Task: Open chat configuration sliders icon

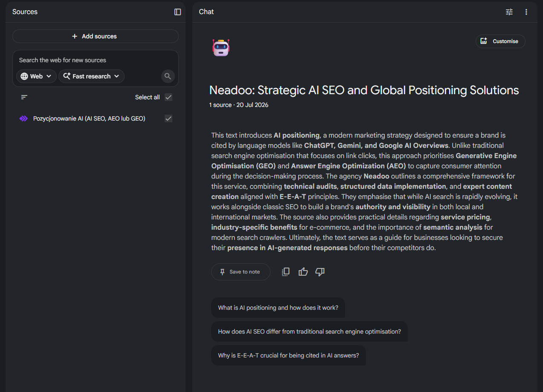Action: click(x=509, y=12)
